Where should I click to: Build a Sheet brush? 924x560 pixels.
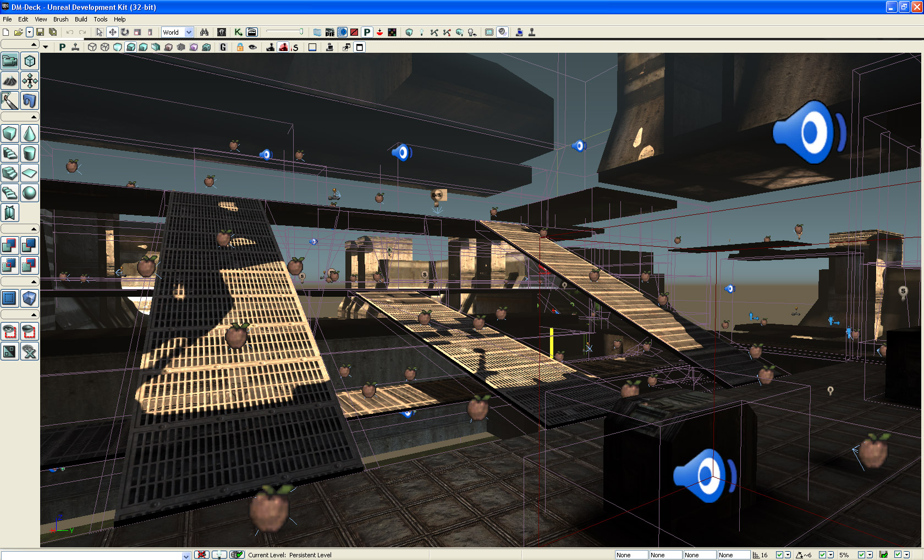click(x=30, y=173)
